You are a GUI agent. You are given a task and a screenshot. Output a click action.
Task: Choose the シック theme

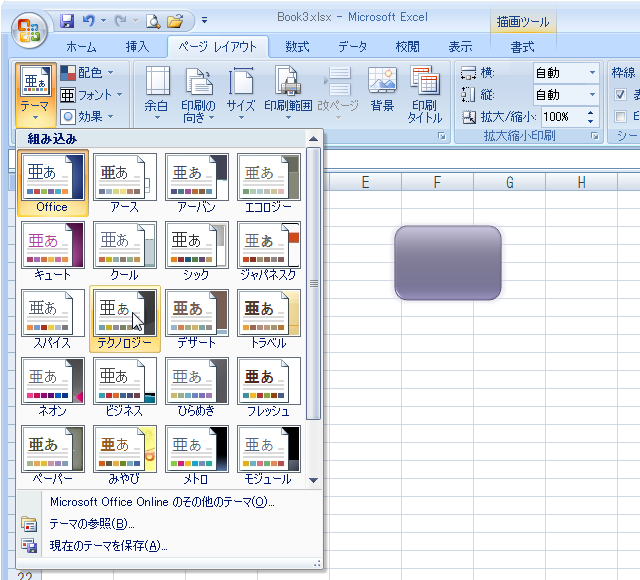[x=196, y=251]
